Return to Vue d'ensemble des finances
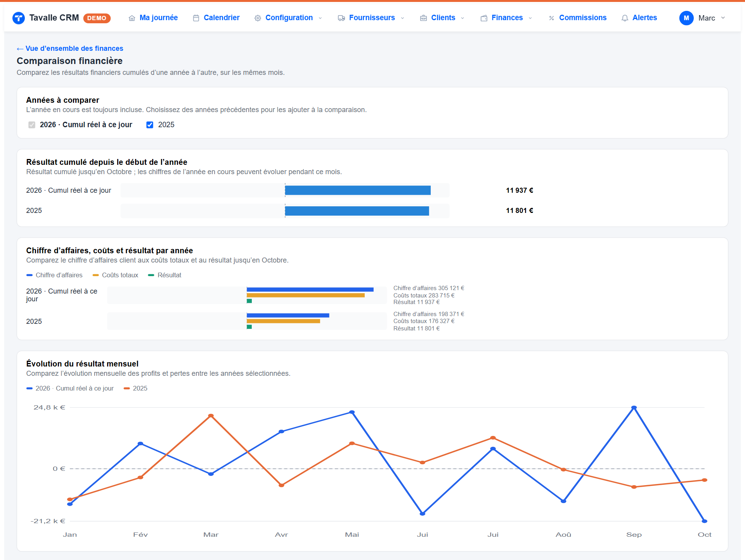745x560 pixels. click(70, 48)
